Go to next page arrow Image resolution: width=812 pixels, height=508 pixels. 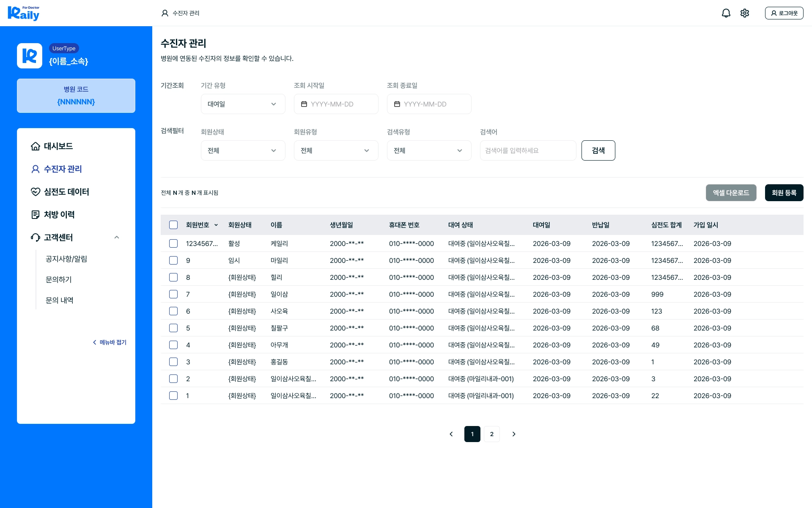(x=514, y=434)
